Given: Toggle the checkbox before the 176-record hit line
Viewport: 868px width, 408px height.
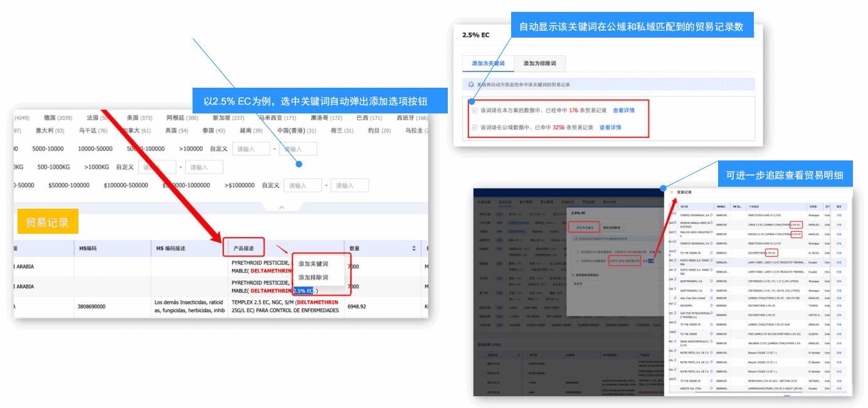Looking at the screenshot, I should [474, 110].
